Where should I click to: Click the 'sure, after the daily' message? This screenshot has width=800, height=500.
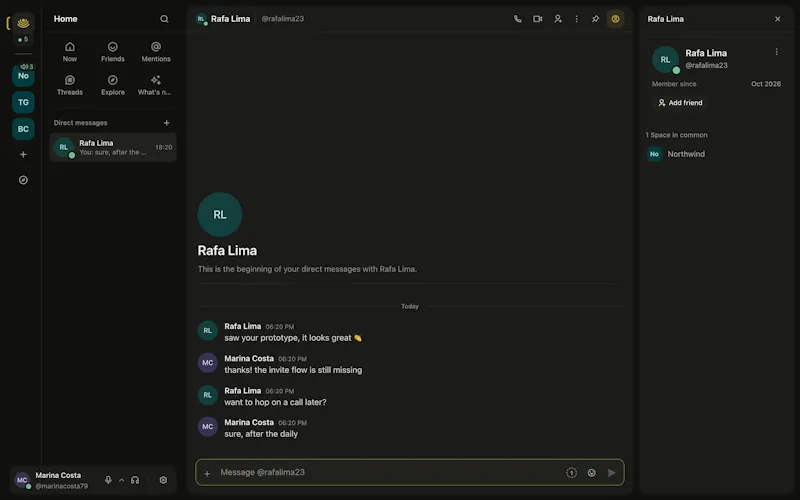click(261, 434)
